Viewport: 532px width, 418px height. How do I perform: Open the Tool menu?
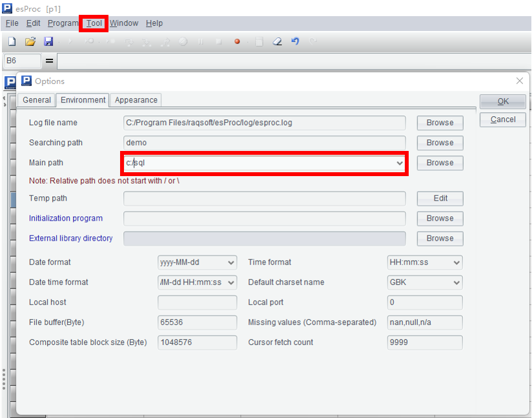pyautogui.click(x=94, y=23)
